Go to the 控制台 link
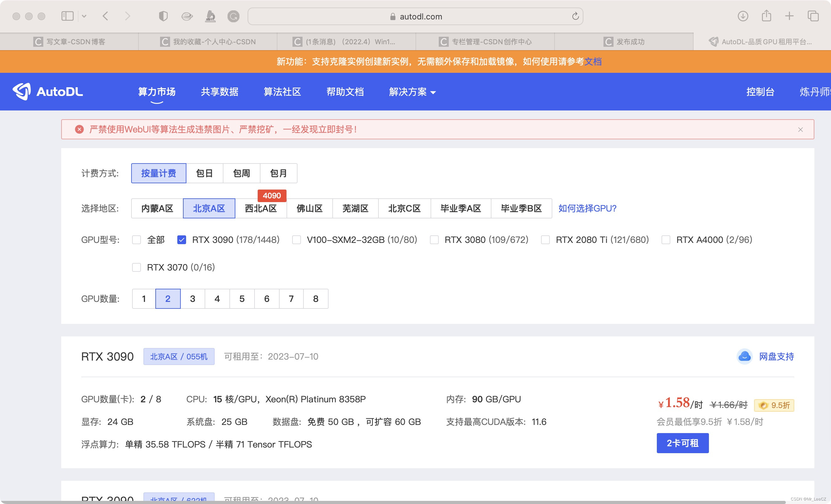 pos(760,91)
